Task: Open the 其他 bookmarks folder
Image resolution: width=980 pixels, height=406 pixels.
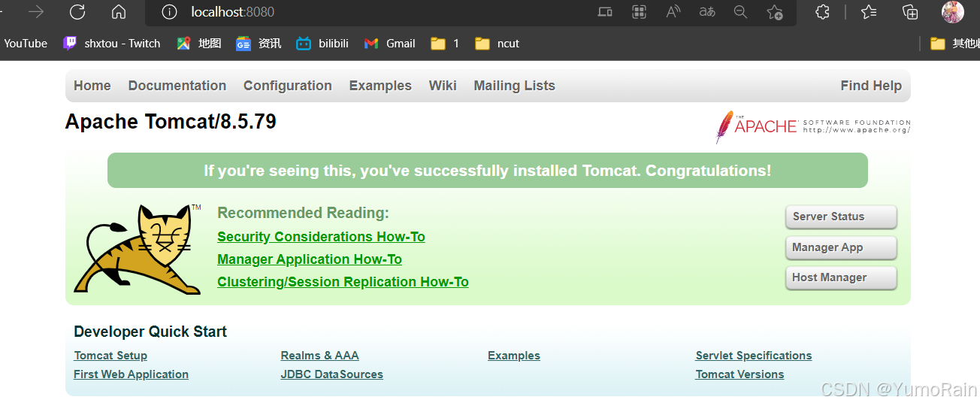Action: [x=955, y=44]
